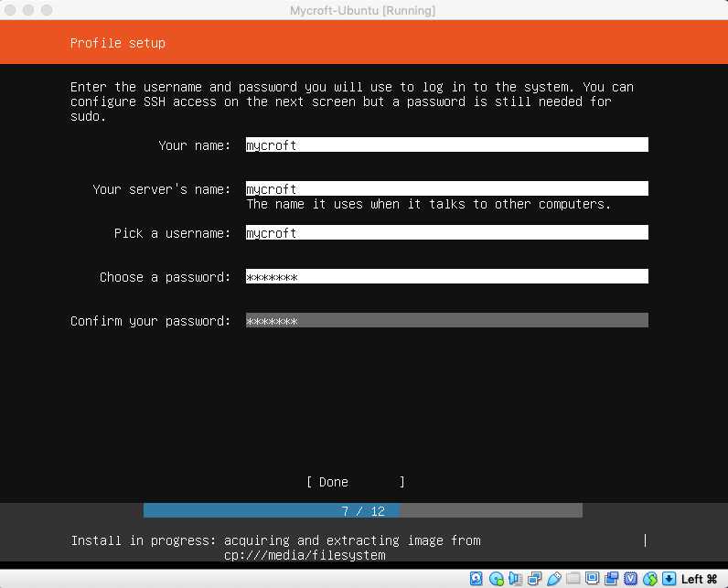Click the server name hint text

(428, 204)
